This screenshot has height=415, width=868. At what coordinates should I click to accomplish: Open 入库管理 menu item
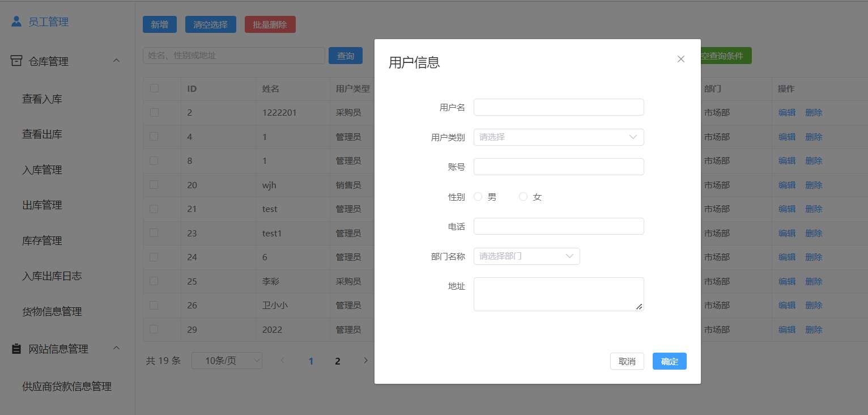tap(42, 170)
